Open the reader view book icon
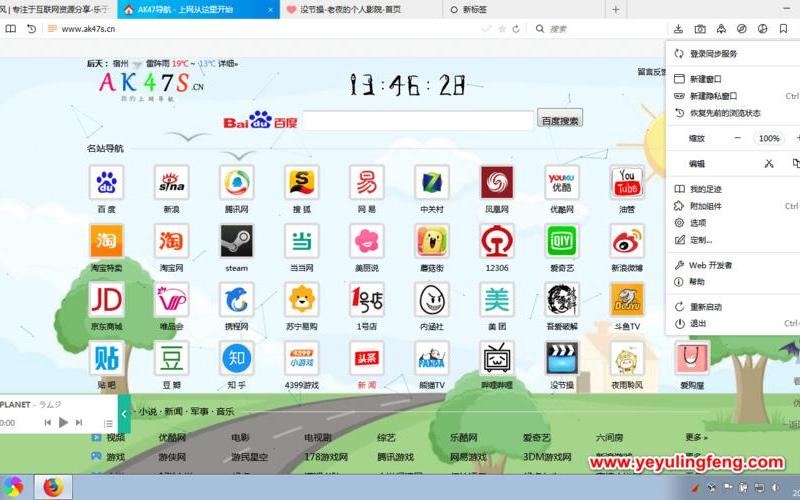Viewport: 800px width, 500px height. [x=11, y=29]
